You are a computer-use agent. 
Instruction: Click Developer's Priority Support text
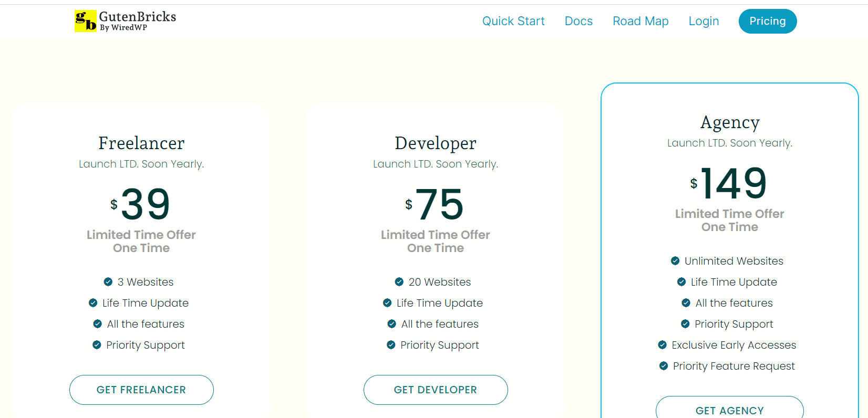[440, 345]
